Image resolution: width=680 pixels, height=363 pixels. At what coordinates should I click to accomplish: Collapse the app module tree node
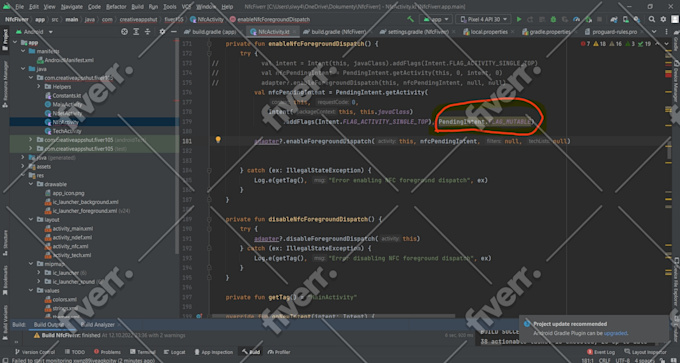pos(16,43)
